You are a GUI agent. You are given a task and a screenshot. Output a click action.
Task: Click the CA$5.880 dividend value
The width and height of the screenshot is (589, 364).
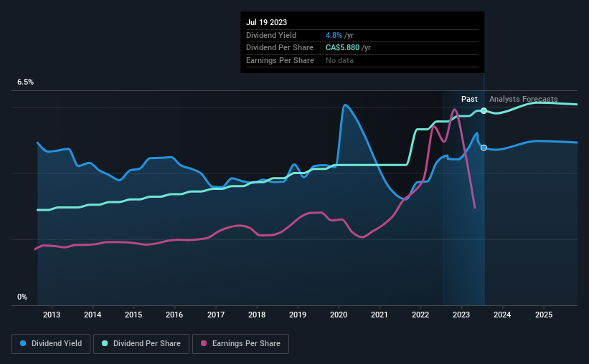[x=342, y=48]
